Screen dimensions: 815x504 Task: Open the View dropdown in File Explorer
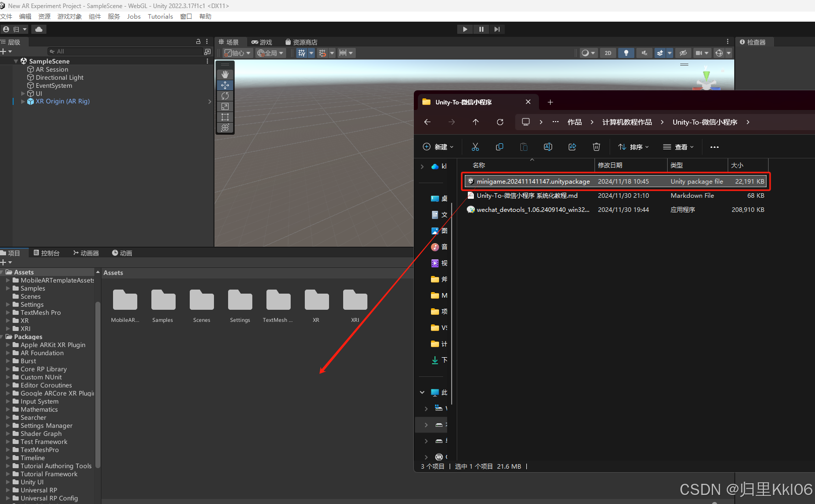tap(679, 147)
